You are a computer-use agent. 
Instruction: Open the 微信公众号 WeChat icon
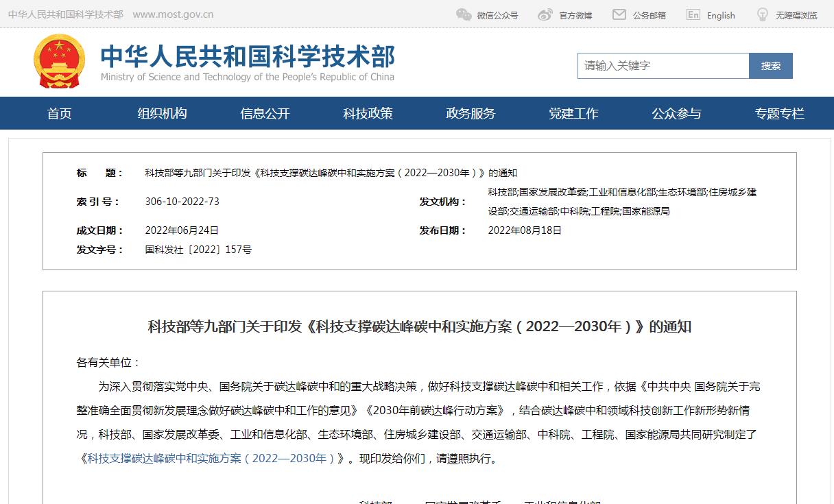click(462, 14)
